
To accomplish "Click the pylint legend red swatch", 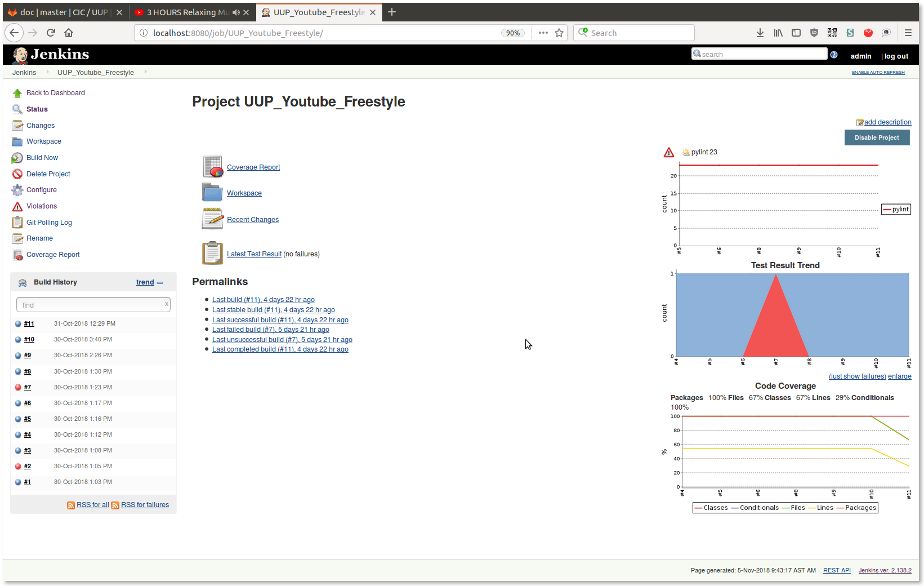I will point(887,210).
